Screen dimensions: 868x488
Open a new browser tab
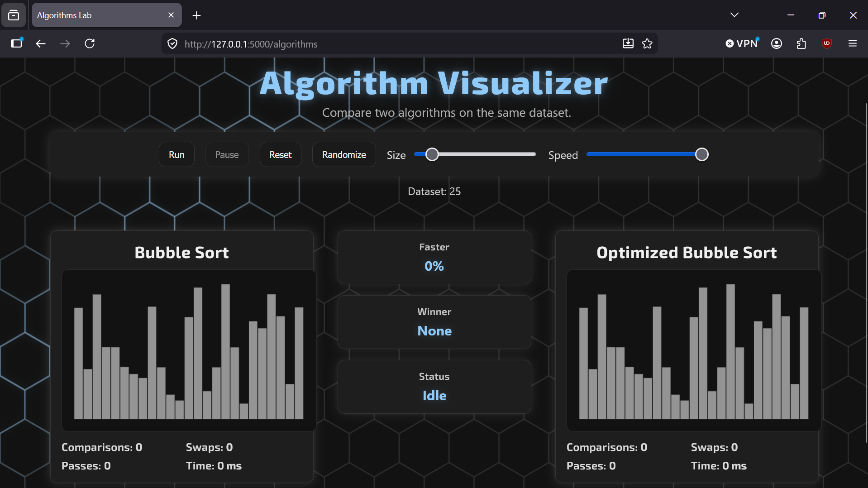tap(196, 15)
